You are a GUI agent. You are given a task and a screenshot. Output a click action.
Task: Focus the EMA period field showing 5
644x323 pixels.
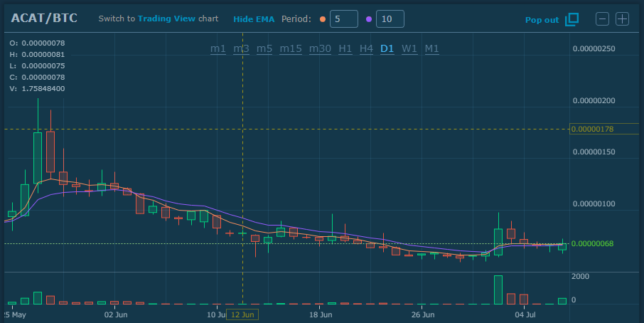point(343,19)
